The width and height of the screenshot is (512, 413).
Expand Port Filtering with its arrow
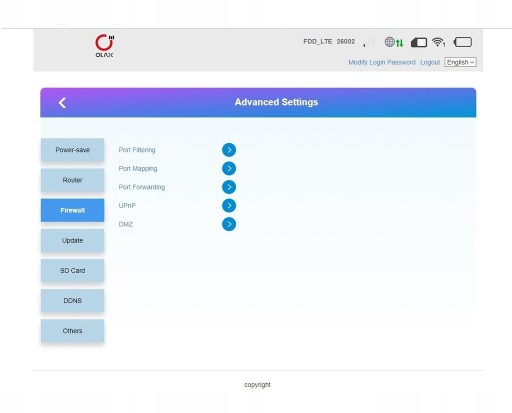pos(229,150)
